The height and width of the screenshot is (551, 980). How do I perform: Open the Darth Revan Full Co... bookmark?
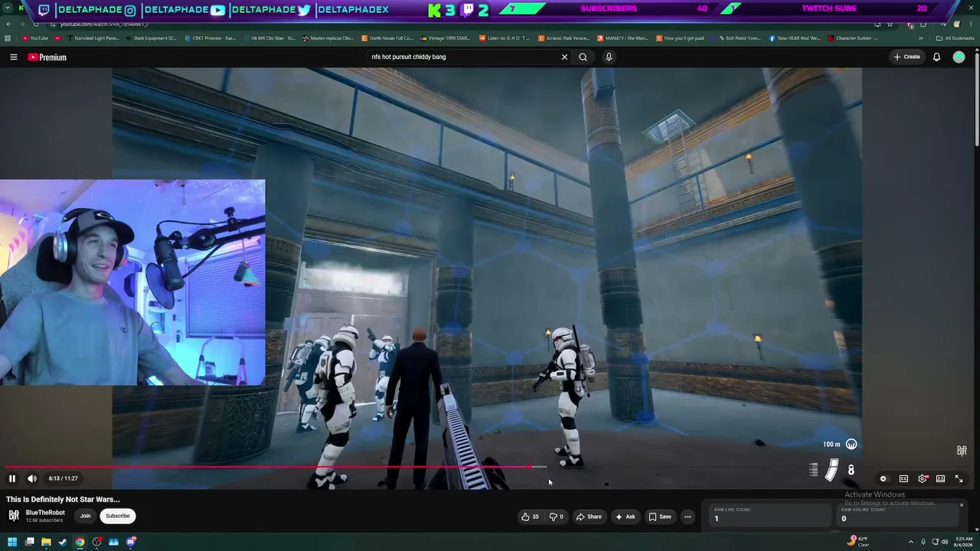(x=387, y=38)
